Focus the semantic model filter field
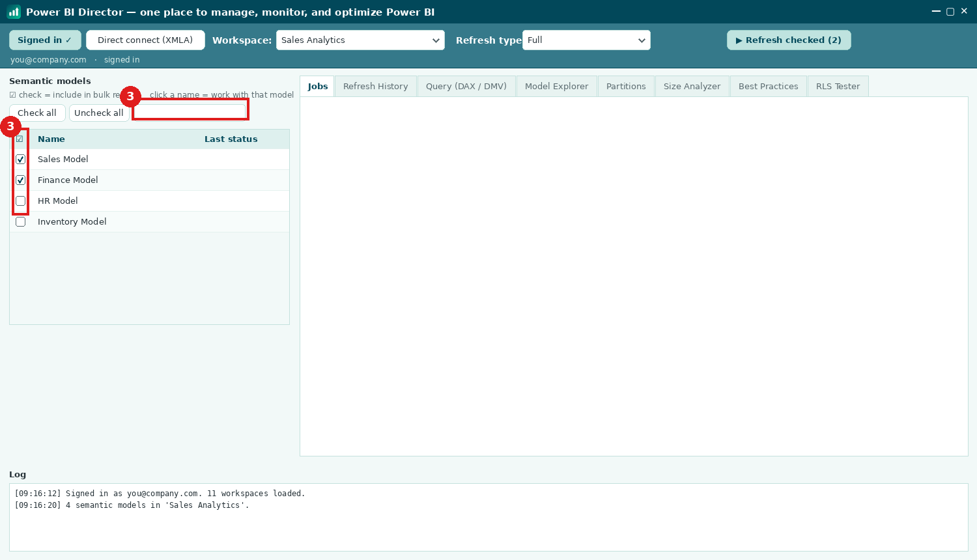 [x=190, y=111]
